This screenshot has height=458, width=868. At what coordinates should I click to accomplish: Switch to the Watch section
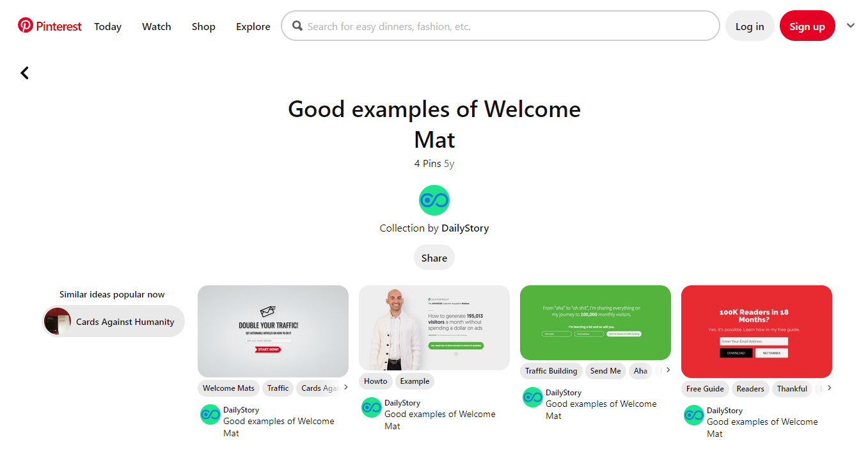pyautogui.click(x=156, y=26)
